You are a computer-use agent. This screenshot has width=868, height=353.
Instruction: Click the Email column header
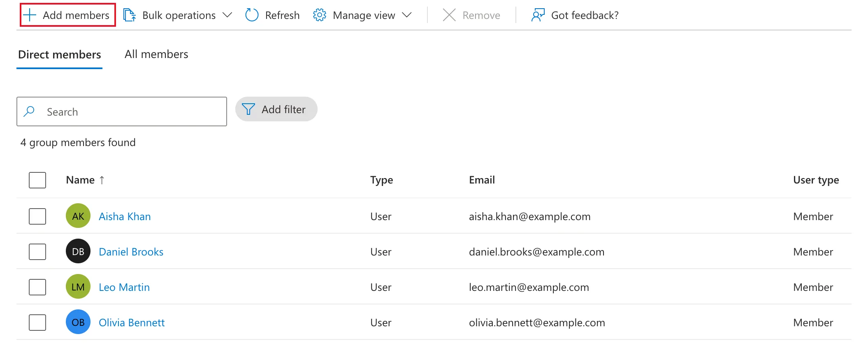click(x=482, y=180)
